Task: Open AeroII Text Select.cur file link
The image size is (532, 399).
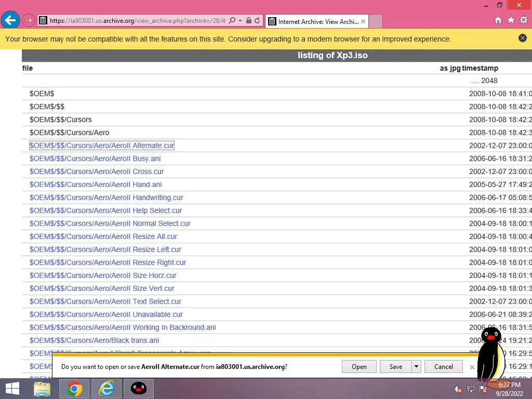Action: pos(105,302)
